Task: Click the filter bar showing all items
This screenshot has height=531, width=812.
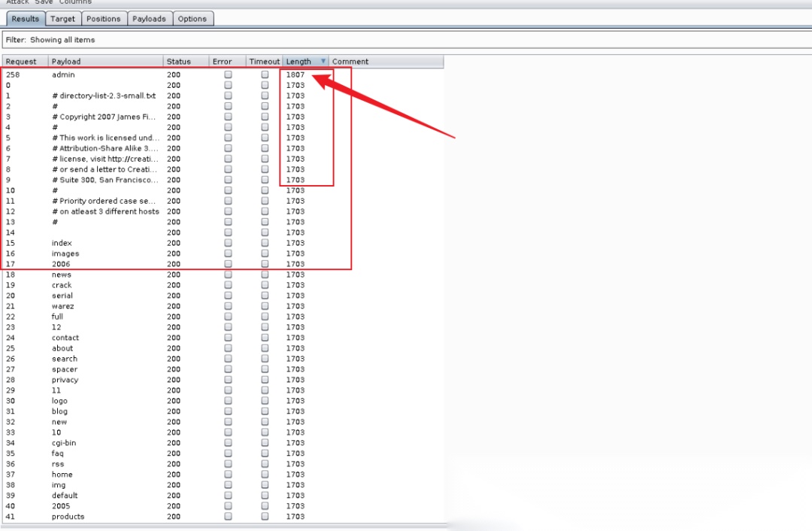Action: [407, 40]
